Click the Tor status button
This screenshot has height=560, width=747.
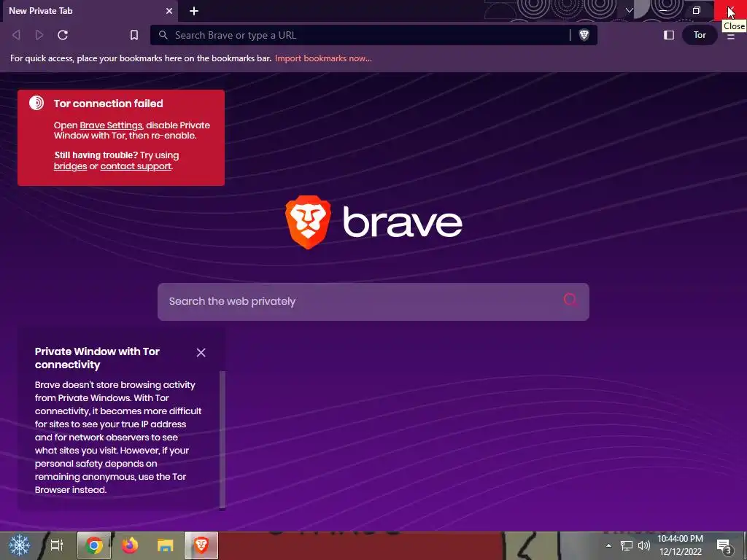700,35
